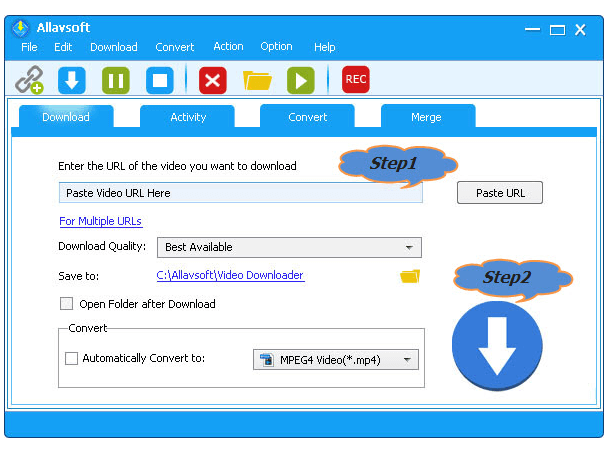Toggle Automatically Convert to checkbox
Screen dimensions: 616x450
click(71, 358)
